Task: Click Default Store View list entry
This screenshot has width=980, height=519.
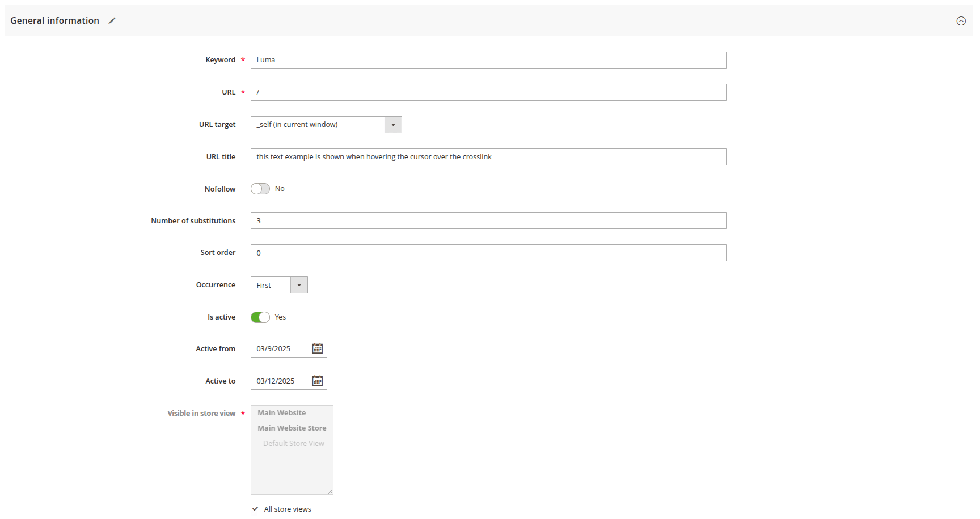Action: tap(293, 443)
